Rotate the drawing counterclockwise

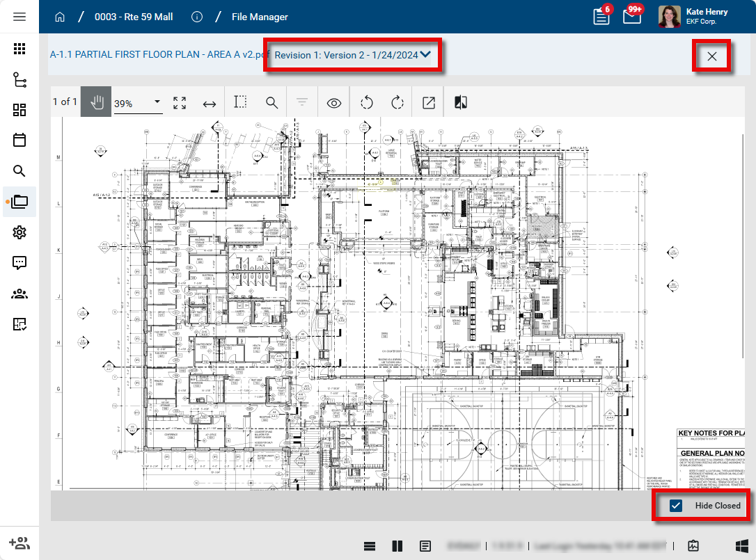pyautogui.click(x=367, y=103)
